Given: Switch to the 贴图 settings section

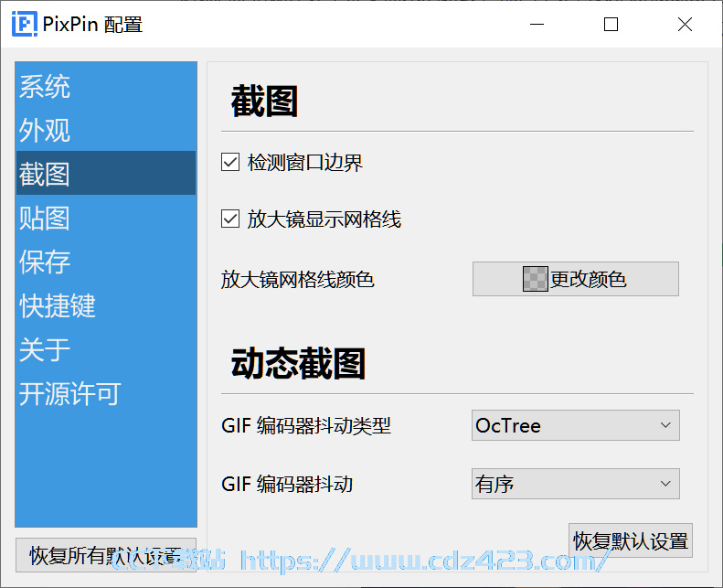Looking at the screenshot, I should 106,218.
